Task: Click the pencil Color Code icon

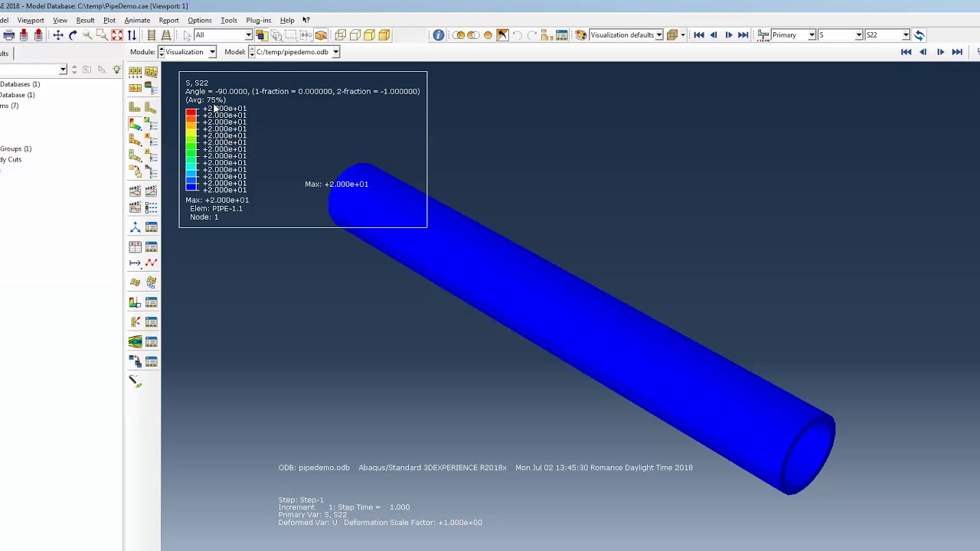Action: [136, 381]
